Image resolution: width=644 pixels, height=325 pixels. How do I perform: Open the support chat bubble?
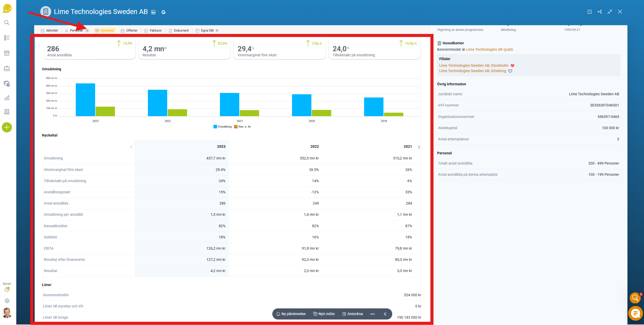tap(636, 313)
